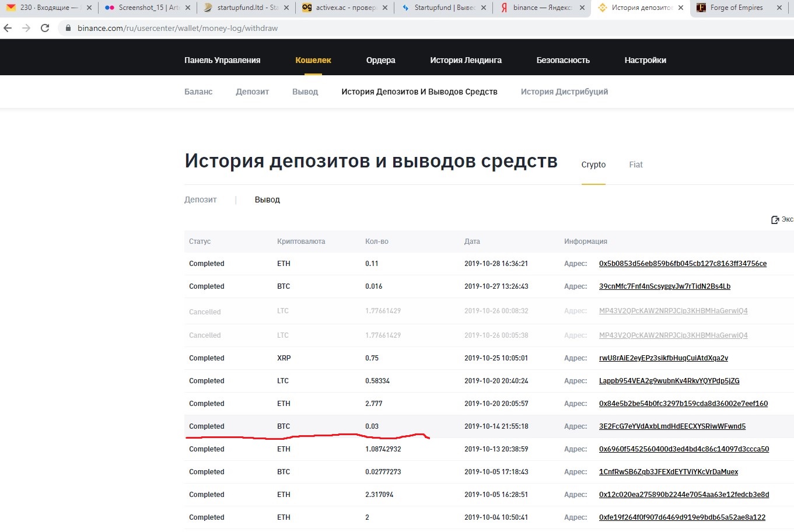Switch to the Forge of Empires tab
The width and height of the screenshot is (794, 532).
[736, 8]
